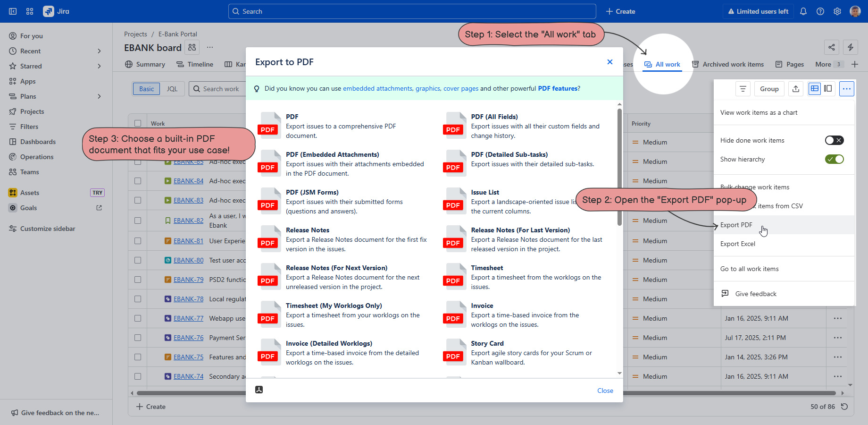Expand the Recent sidebar chevron
The width and height of the screenshot is (868, 425).
point(99,51)
